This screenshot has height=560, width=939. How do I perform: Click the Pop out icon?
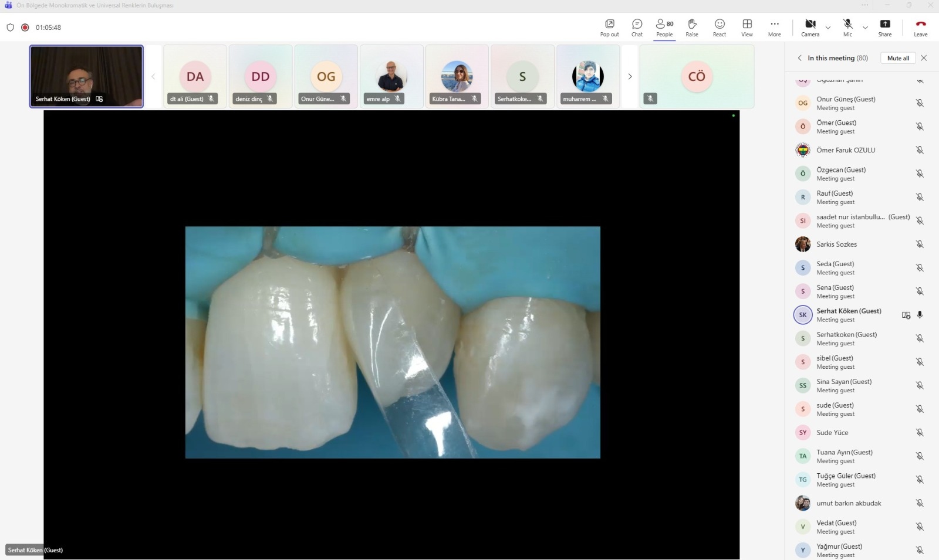click(x=609, y=27)
